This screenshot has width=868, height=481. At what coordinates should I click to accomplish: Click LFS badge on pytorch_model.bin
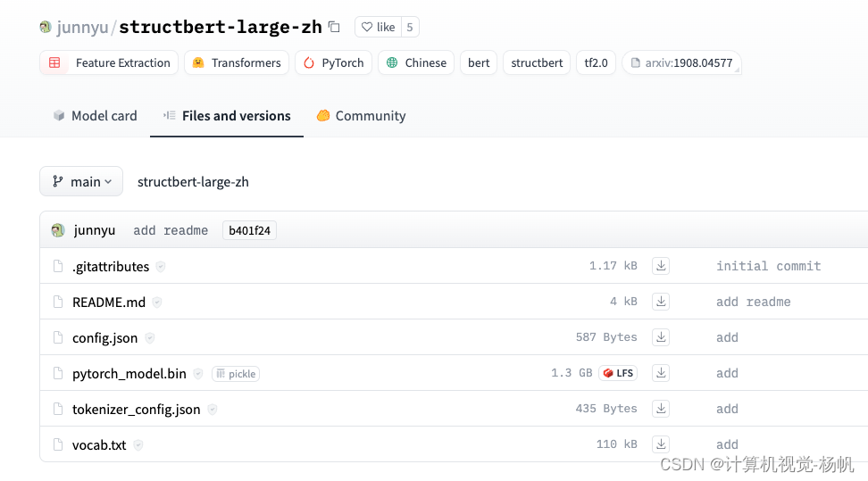[618, 373]
